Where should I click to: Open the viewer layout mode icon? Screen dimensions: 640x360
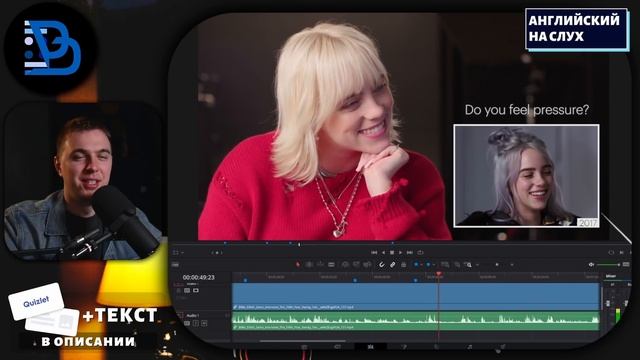176,253
